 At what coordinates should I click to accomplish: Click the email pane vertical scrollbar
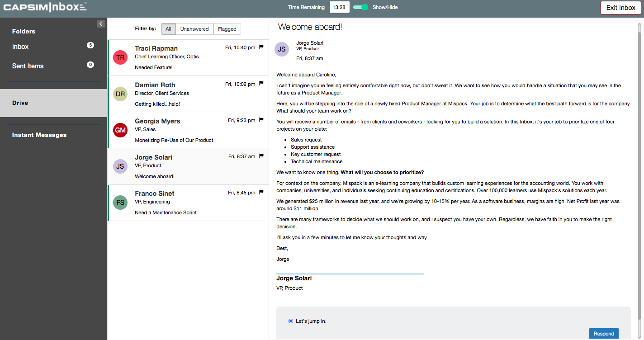639,172
